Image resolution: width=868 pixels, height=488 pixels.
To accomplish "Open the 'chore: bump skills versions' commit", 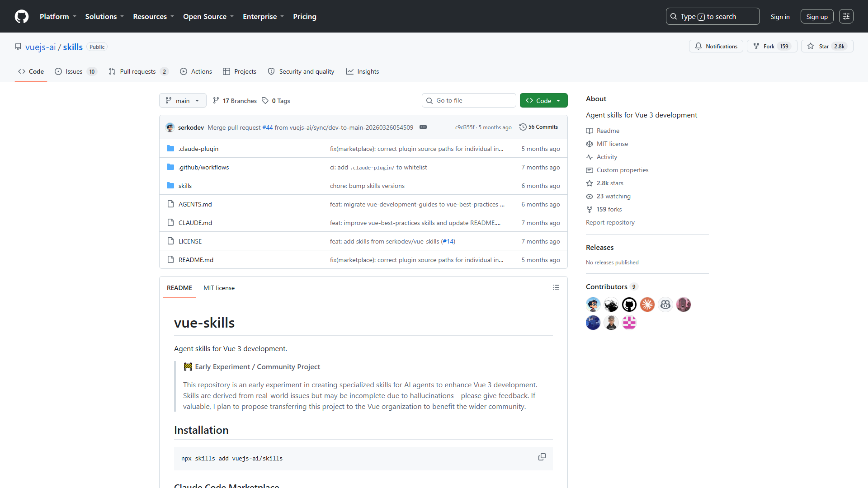I will coord(367,186).
